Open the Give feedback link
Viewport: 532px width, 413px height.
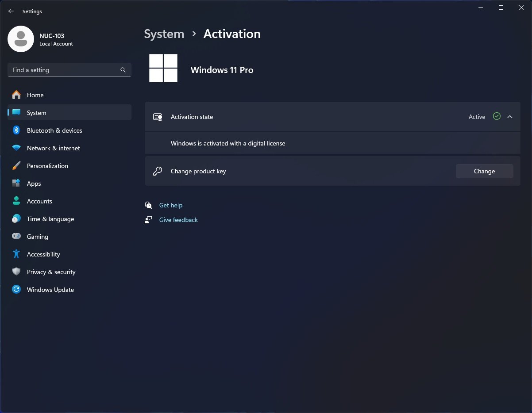[178, 220]
